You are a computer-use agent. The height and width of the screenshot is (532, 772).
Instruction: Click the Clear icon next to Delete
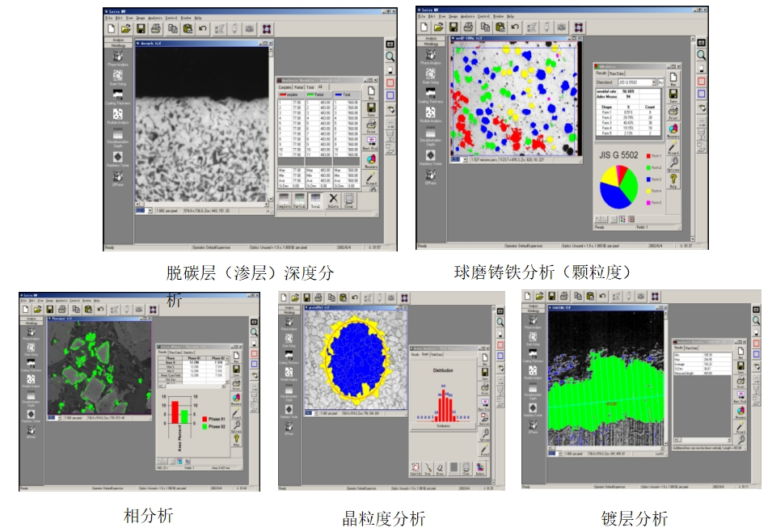pos(349,201)
